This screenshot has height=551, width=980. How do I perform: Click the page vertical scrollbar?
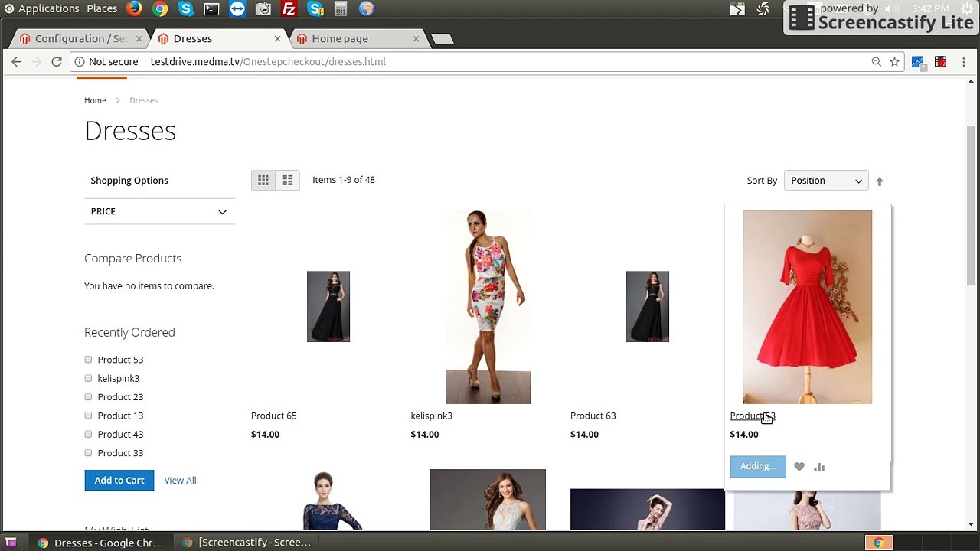972,207
